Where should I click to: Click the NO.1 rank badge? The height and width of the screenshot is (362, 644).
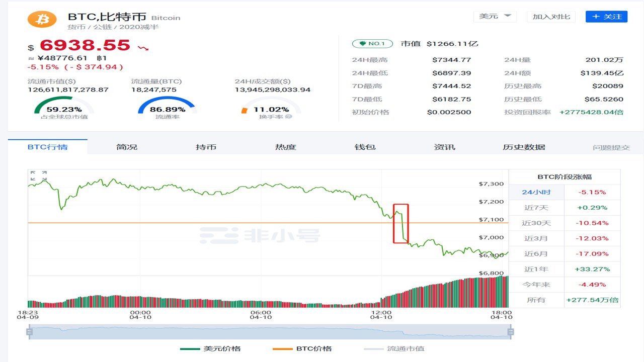pos(372,44)
